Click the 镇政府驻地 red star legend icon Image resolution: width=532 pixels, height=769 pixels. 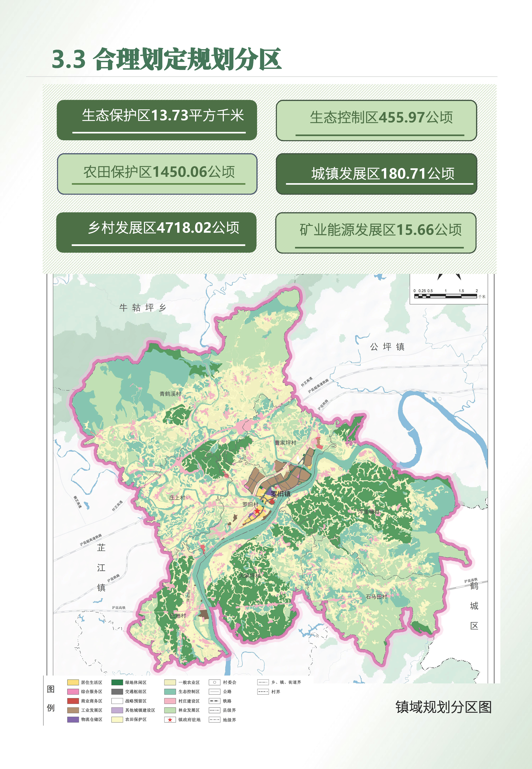[170, 720]
